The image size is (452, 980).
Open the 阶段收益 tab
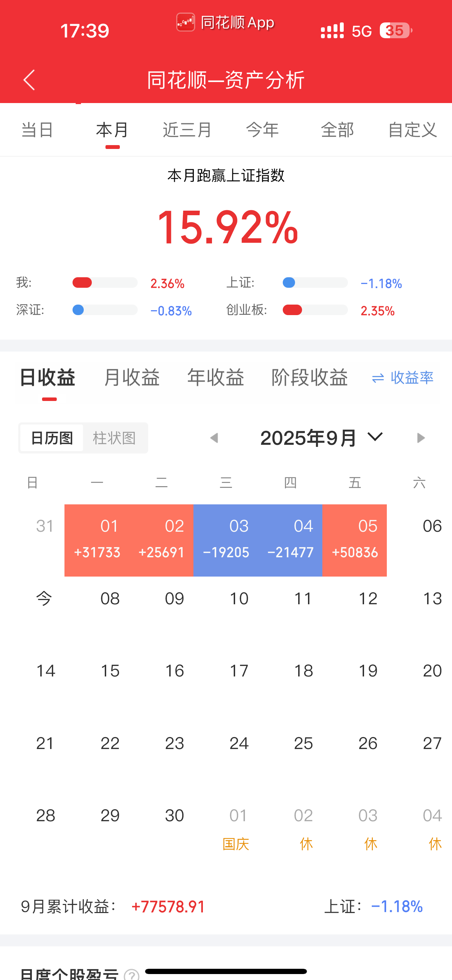310,378
